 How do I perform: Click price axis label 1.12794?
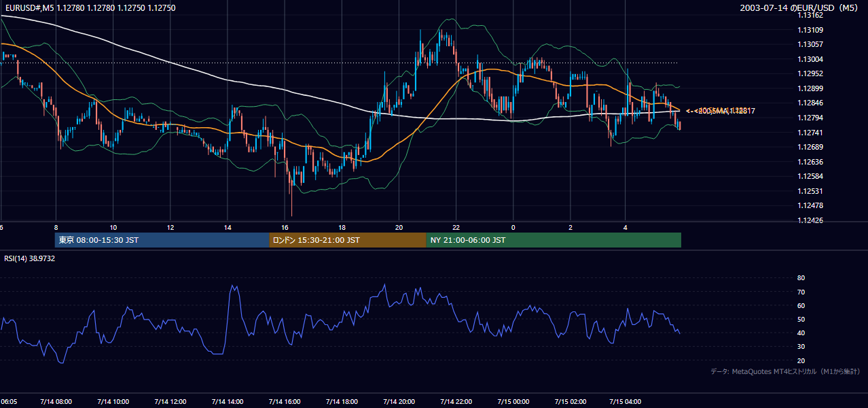click(x=811, y=118)
